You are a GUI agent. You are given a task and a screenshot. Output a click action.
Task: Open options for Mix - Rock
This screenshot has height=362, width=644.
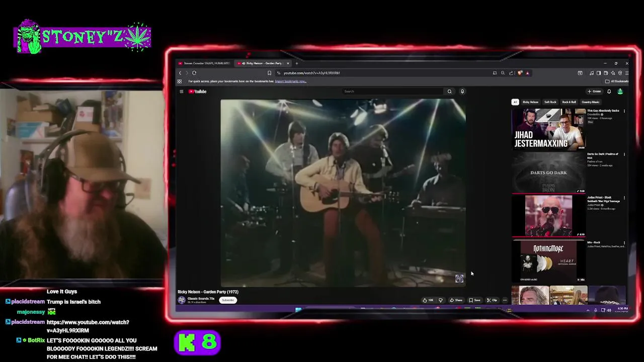point(624,243)
